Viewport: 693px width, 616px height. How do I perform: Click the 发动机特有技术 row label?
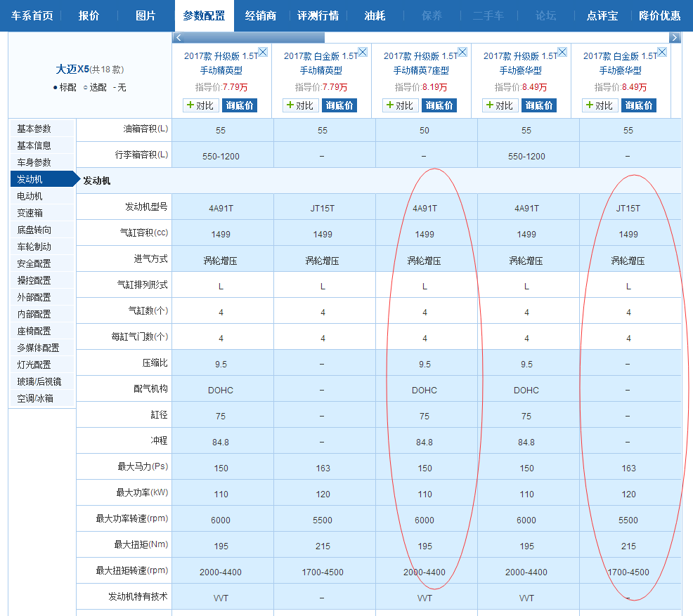click(x=138, y=596)
